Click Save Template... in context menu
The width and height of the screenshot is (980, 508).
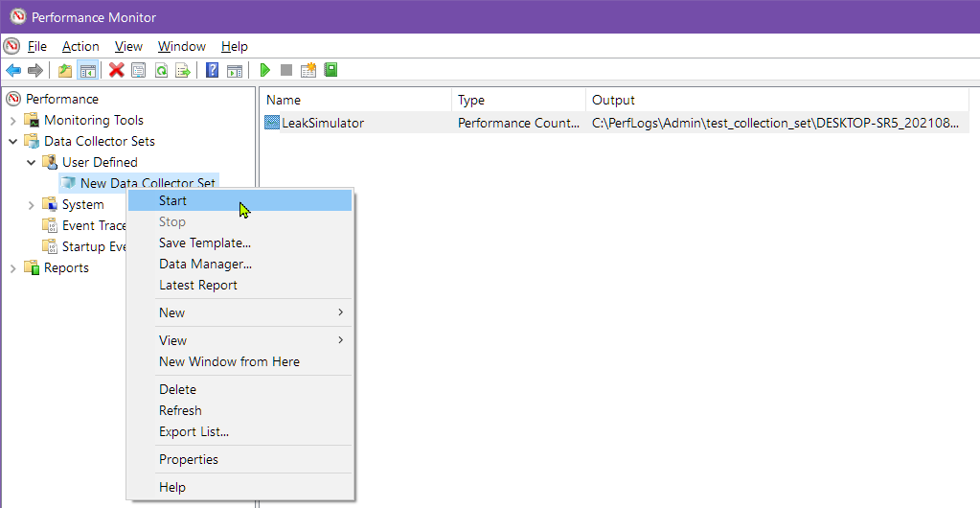[x=205, y=242]
